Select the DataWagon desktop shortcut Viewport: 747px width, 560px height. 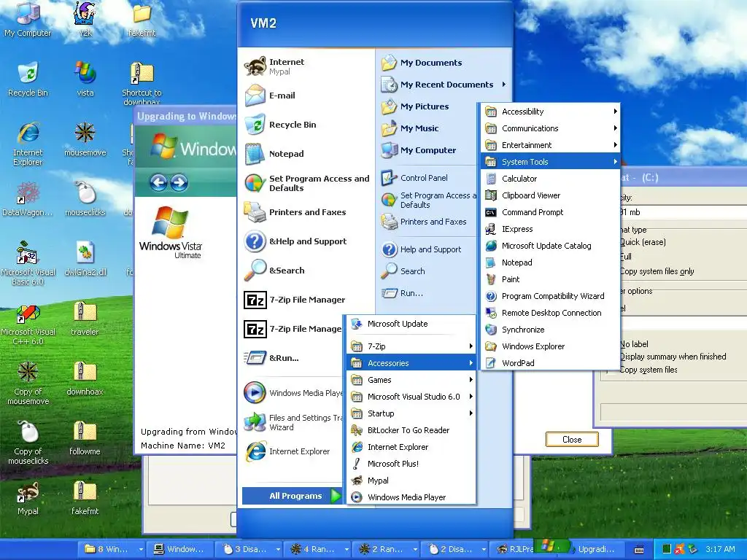28,199
